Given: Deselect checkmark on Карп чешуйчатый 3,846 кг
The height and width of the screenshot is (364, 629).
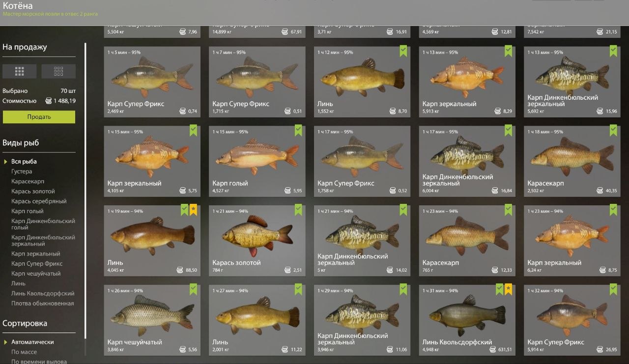Looking at the screenshot, I should pyautogui.click(x=193, y=289).
